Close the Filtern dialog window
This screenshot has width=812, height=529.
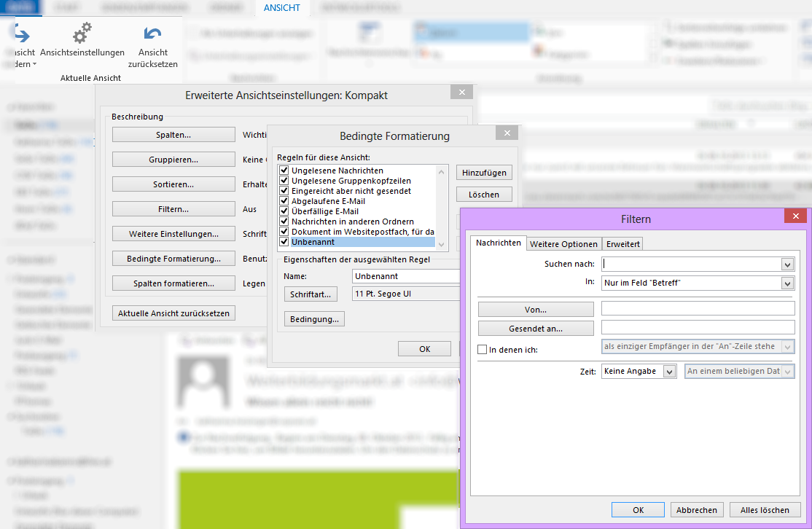click(x=795, y=216)
